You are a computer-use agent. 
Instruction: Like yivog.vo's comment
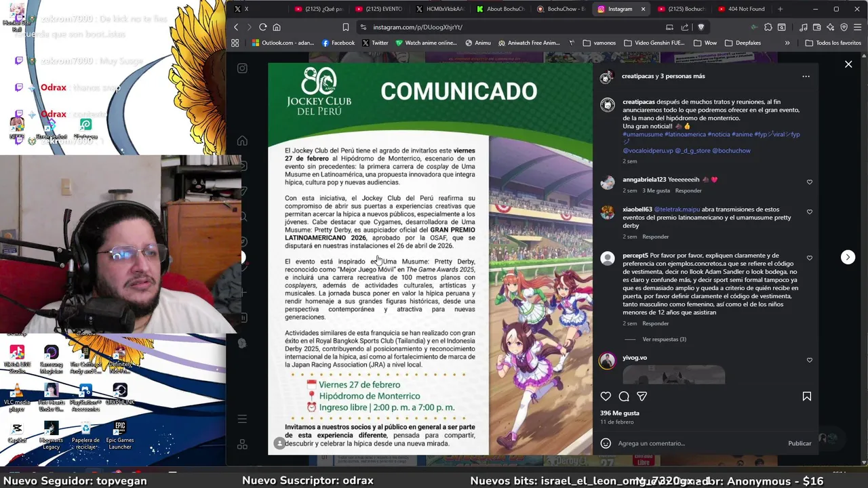pyautogui.click(x=810, y=360)
